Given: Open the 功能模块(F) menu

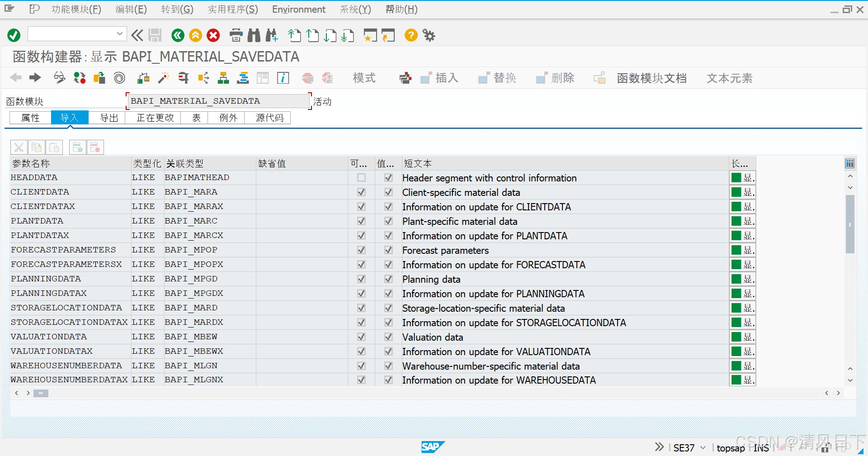Looking at the screenshot, I should point(76,9).
